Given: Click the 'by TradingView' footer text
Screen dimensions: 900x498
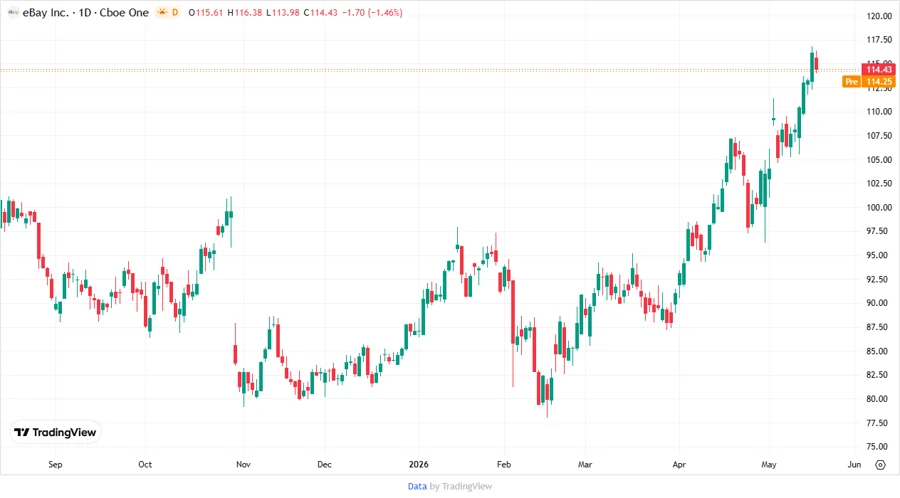Looking at the screenshot, I should click(x=461, y=486).
